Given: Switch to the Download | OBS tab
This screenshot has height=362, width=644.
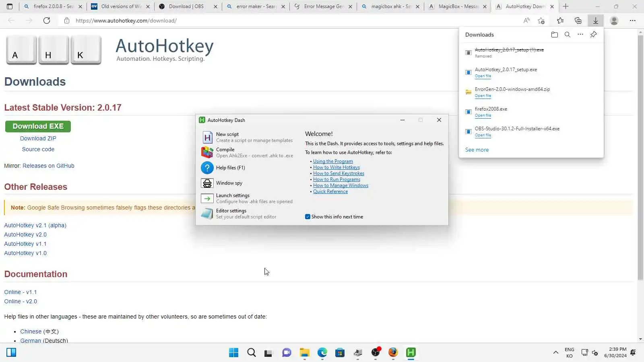Looking at the screenshot, I should [188, 6].
